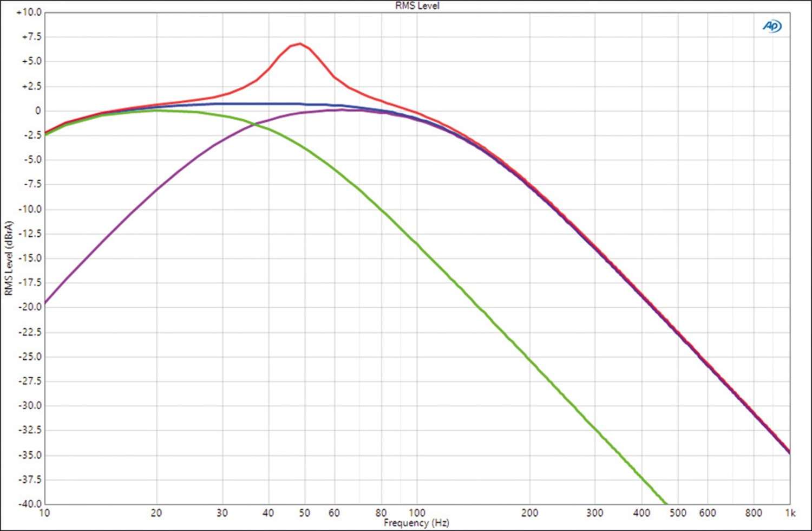Click the green curve near 100 Hz
The height and width of the screenshot is (531, 812).
click(x=417, y=244)
